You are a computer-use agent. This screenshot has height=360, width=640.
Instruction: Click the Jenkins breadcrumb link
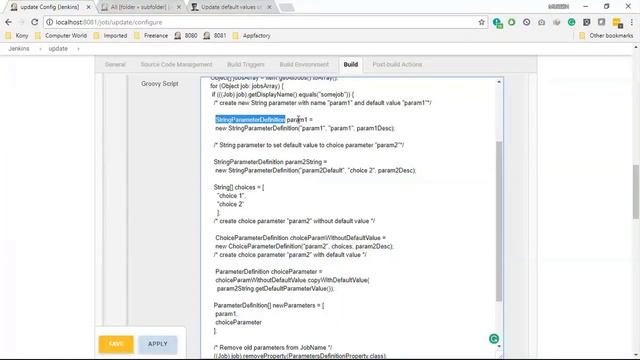pyautogui.click(x=19, y=49)
